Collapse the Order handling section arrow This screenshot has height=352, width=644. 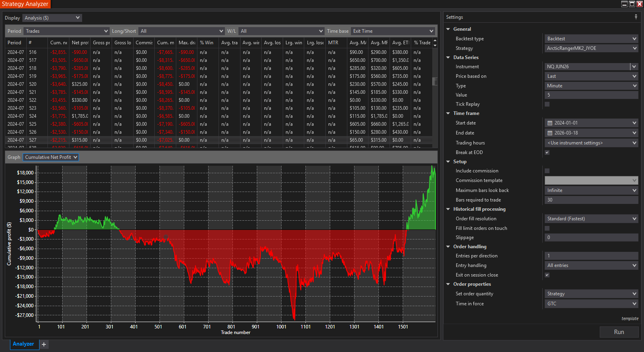(x=448, y=247)
